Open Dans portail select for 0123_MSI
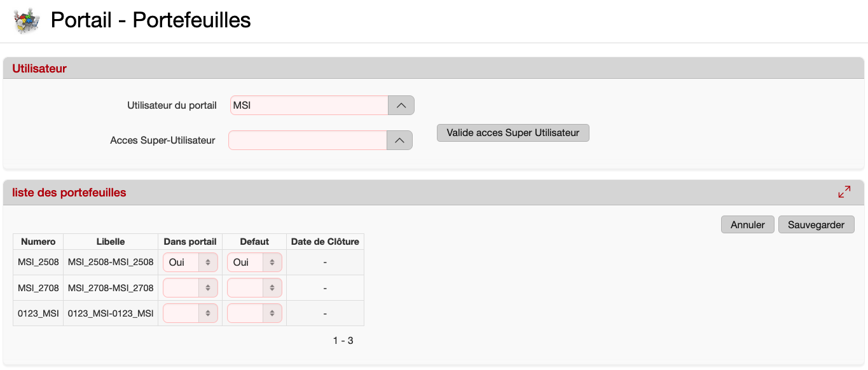The image size is (868, 370). tap(190, 313)
